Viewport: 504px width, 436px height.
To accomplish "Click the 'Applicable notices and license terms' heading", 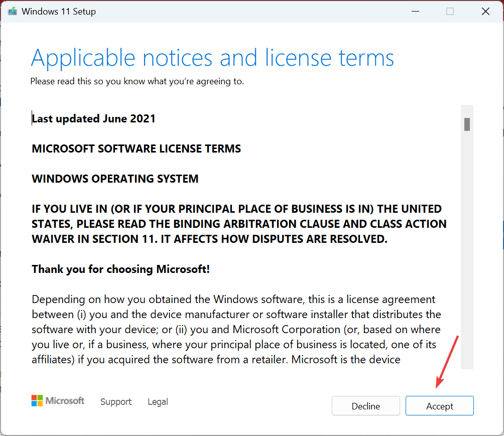I will 212,58.
